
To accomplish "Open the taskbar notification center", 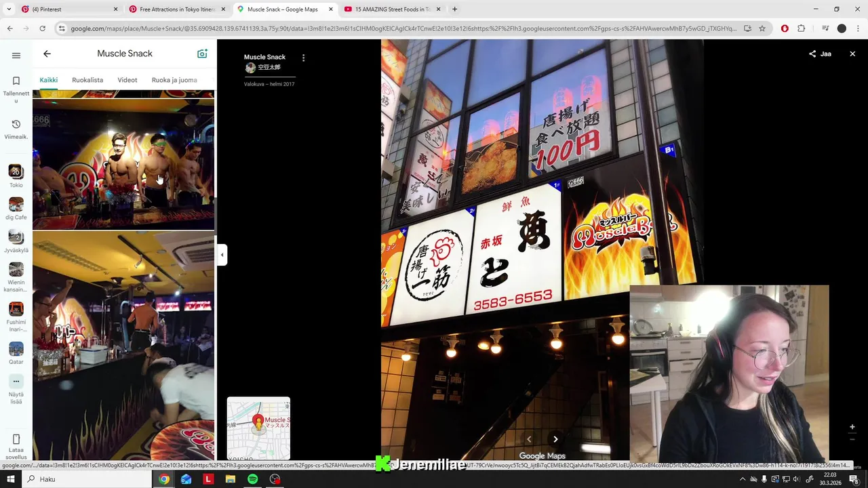I will click(x=853, y=479).
